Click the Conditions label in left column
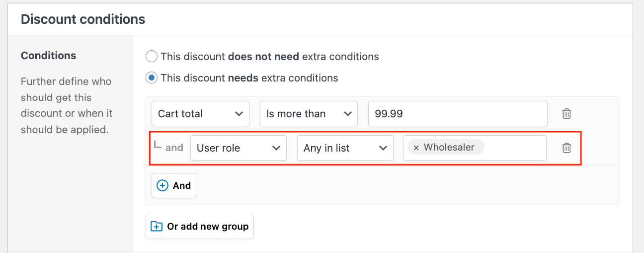The image size is (644, 253). [49, 56]
